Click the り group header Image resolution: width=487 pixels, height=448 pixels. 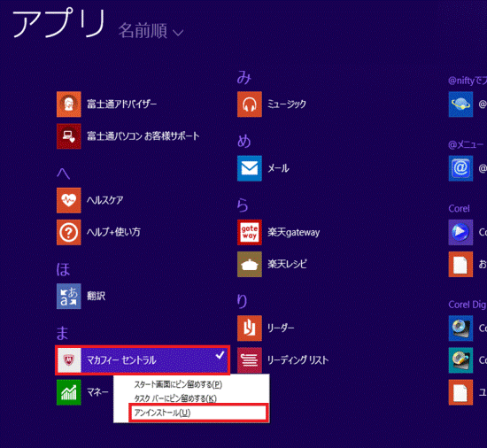(242, 301)
